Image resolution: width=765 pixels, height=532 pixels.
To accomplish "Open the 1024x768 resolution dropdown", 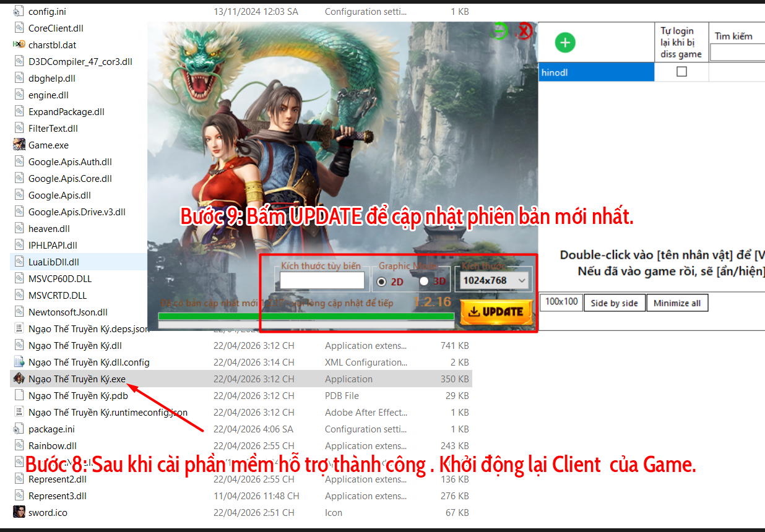I will (495, 281).
